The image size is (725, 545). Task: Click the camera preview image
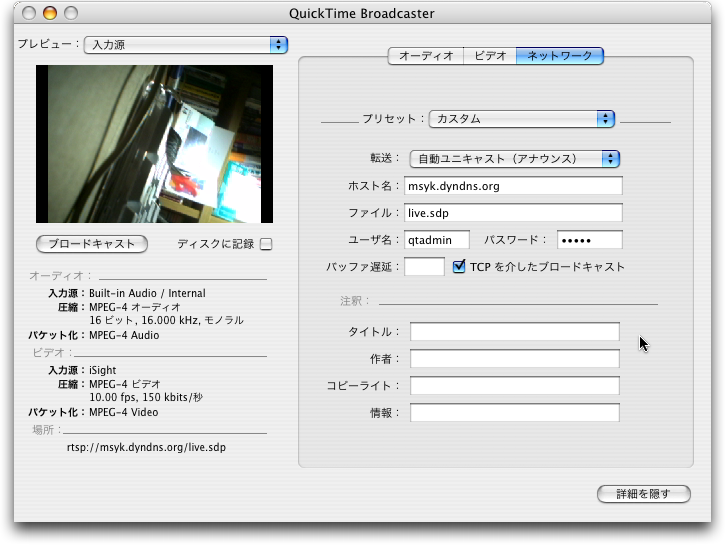(x=154, y=144)
